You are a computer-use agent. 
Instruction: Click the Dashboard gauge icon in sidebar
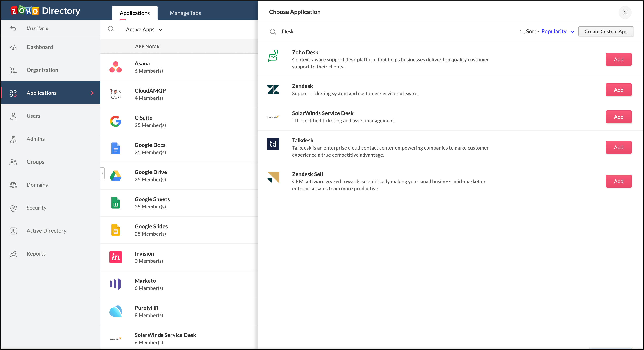[x=13, y=47]
